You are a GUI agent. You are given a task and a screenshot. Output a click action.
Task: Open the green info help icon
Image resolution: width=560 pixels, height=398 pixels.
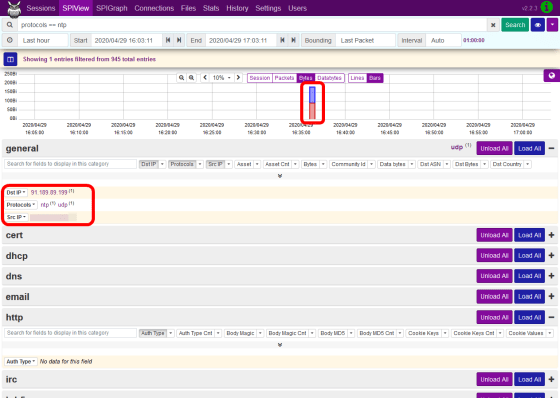[x=546, y=7]
